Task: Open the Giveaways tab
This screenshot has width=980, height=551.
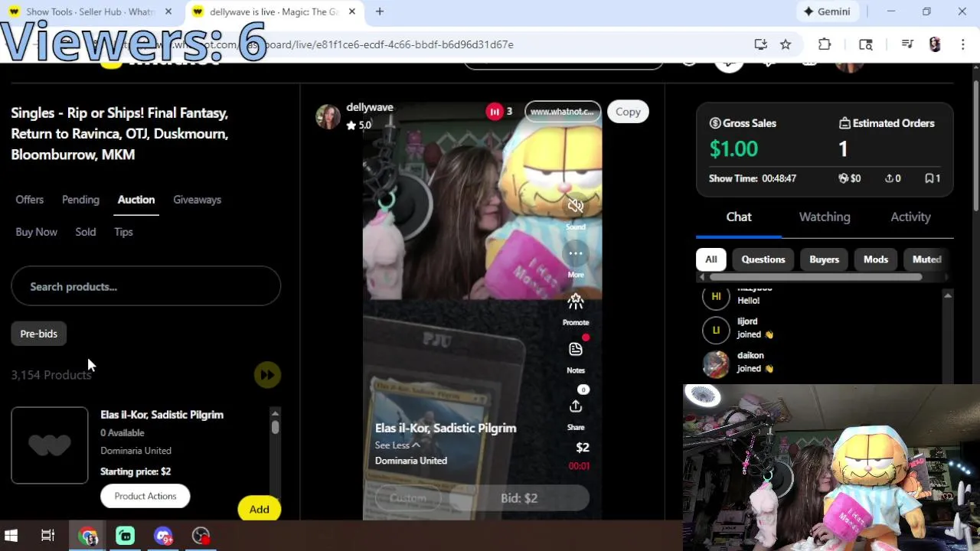Action: [x=197, y=200]
